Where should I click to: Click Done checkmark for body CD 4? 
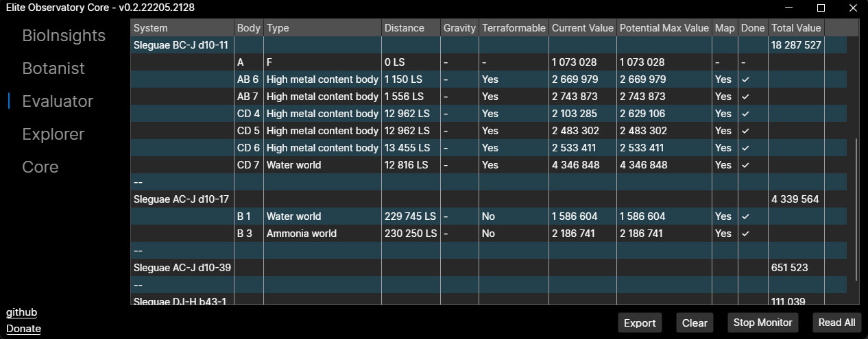pos(745,114)
